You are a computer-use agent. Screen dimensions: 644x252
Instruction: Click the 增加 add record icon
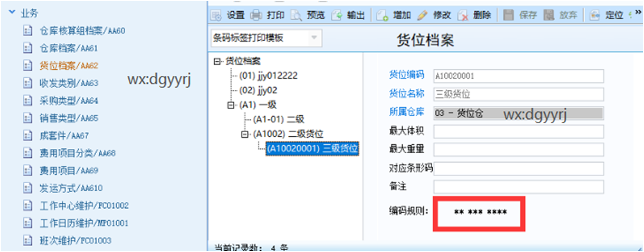click(383, 16)
